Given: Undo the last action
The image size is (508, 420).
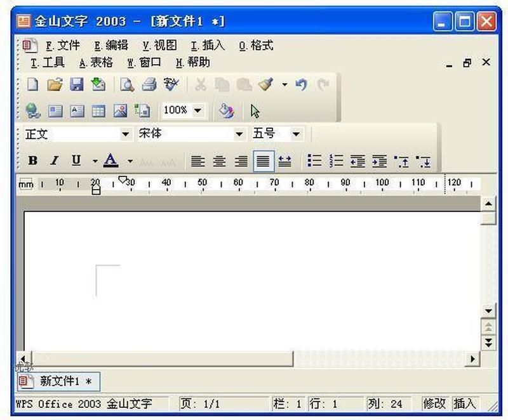Looking at the screenshot, I should pyautogui.click(x=301, y=85).
